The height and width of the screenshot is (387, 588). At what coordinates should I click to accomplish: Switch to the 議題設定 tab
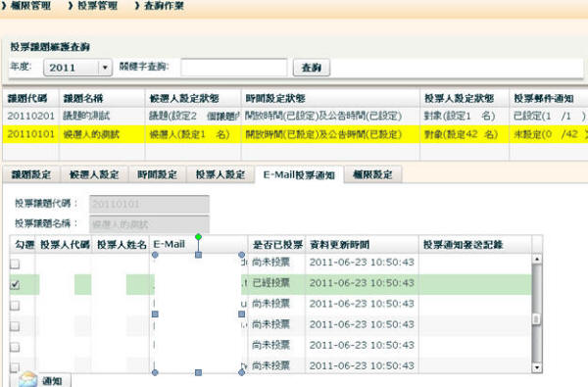pos(31,174)
